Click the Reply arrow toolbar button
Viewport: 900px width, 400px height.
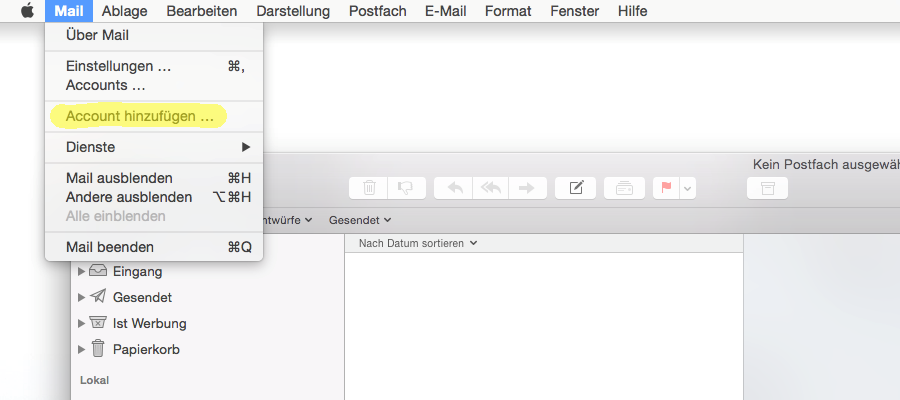coord(453,188)
